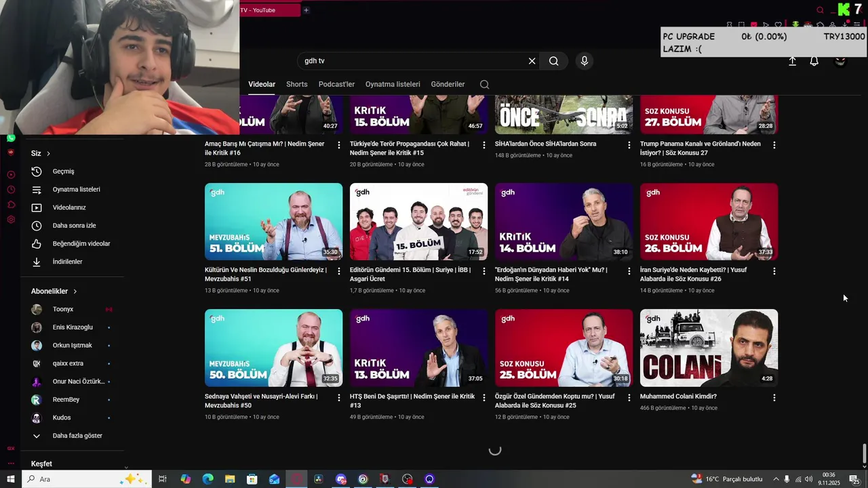Open Windows notification center
The image size is (868, 488).
pyautogui.click(x=854, y=479)
